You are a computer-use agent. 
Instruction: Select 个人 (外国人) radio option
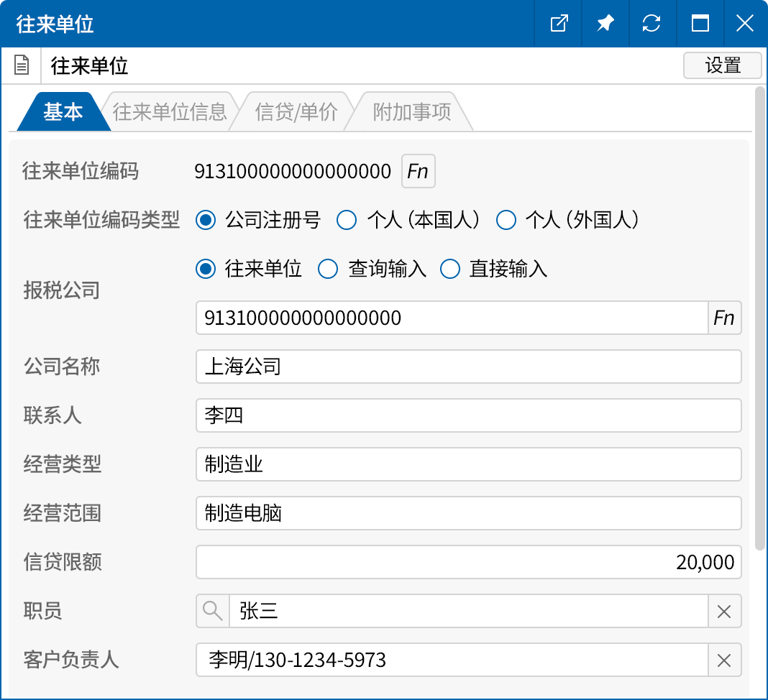[506, 220]
